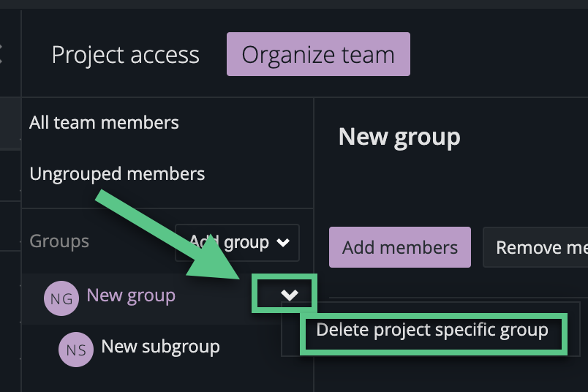Choose Delete project specific group
The image size is (588, 392).
point(431,331)
